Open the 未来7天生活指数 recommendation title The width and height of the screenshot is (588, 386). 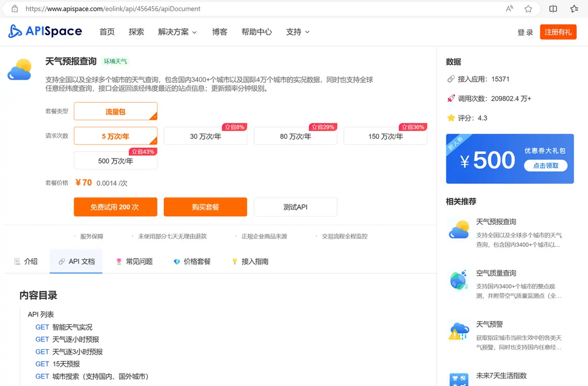click(501, 376)
